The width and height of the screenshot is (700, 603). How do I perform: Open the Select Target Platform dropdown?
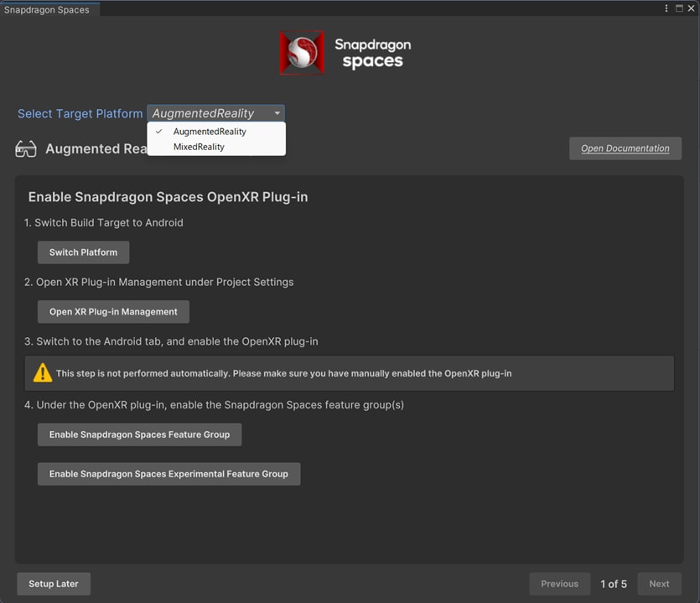(x=215, y=113)
